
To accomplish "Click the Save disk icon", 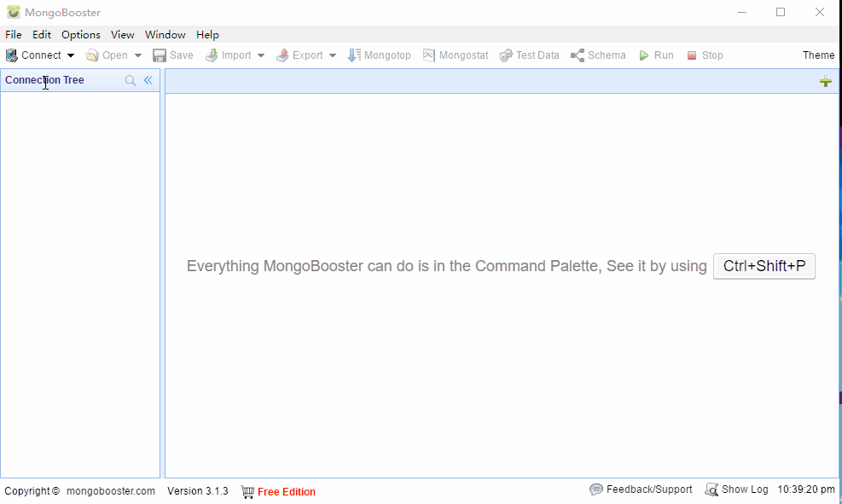I will (160, 55).
